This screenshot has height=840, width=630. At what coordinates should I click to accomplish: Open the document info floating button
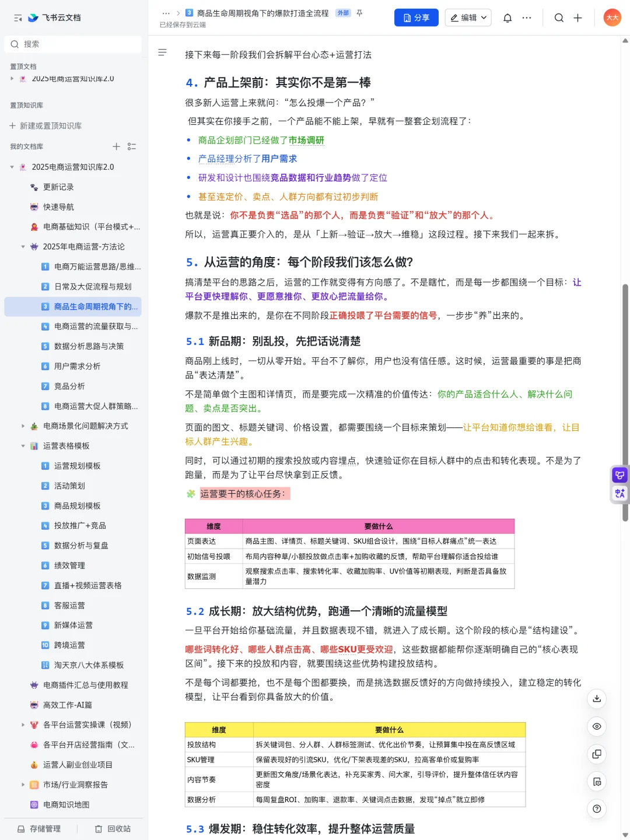click(597, 782)
